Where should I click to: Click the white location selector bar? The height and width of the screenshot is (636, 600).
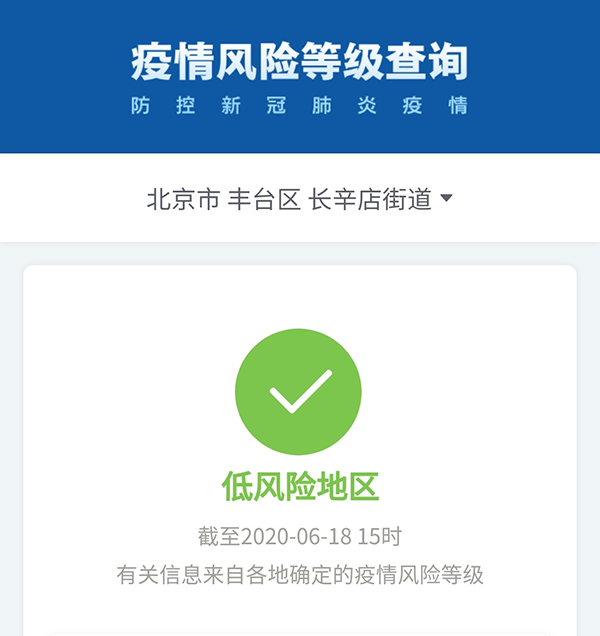(x=300, y=198)
